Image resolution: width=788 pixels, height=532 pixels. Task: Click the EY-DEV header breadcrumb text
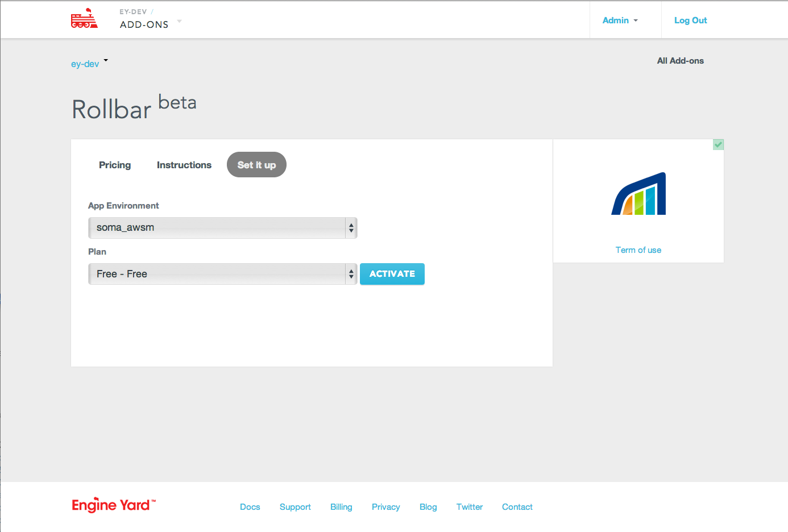pyautogui.click(x=133, y=12)
